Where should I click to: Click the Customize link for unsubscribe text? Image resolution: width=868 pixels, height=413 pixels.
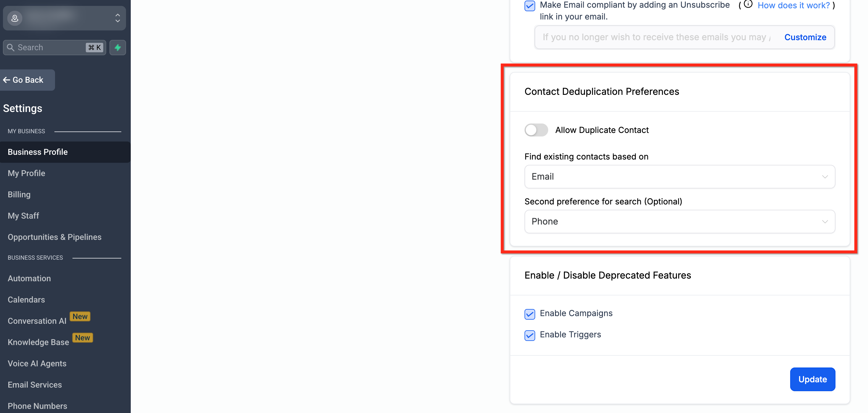805,37
